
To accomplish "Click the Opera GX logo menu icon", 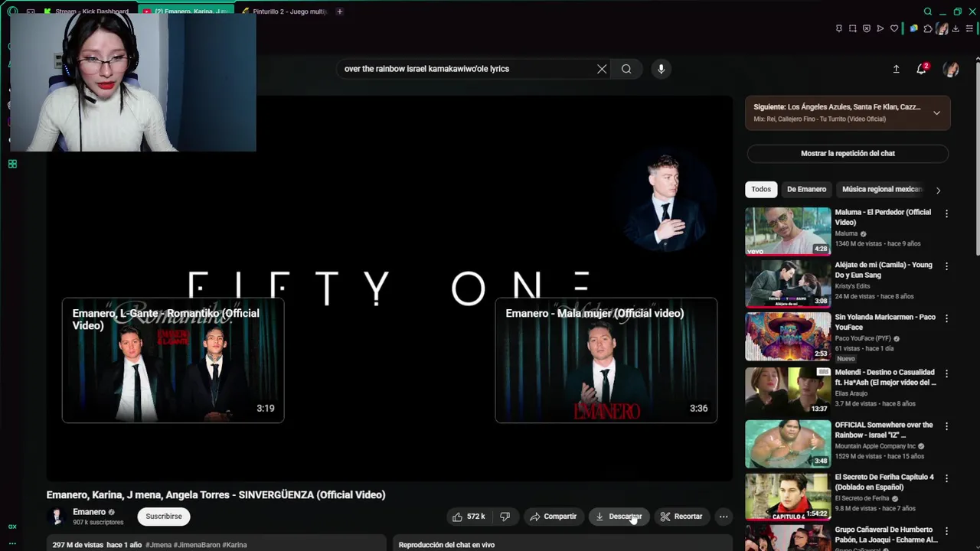I will tap(12, 11).
